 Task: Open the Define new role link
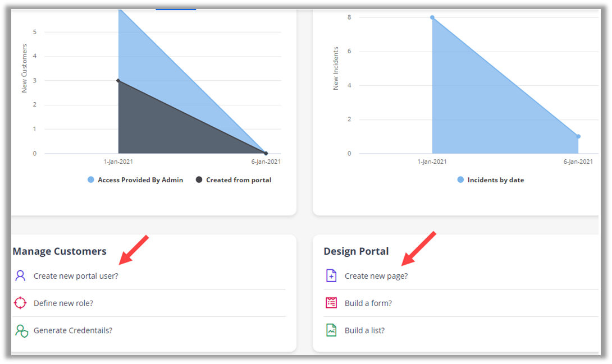click(63, 303)
